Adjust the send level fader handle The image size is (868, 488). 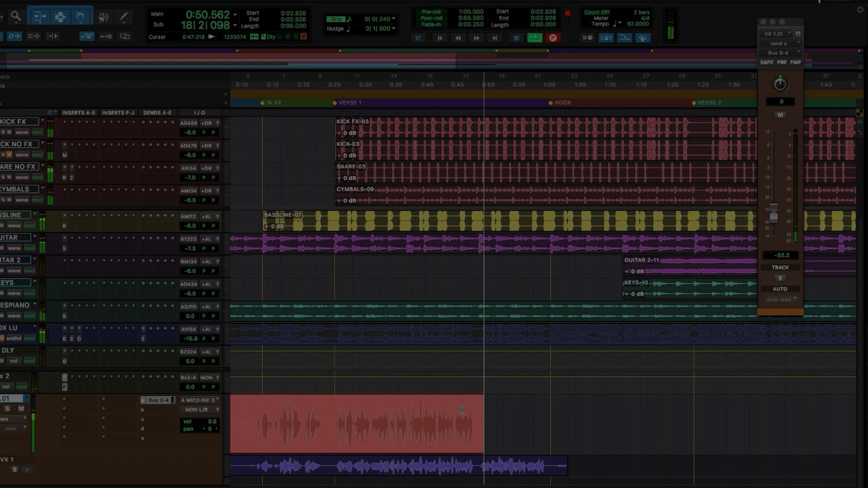pos(774,213)
